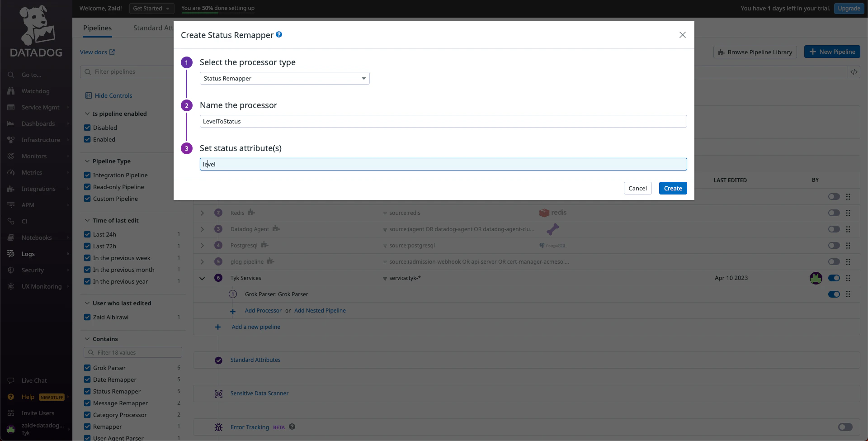Viewport: 868px width, 441px height.
Task: Open the View docs link
Action: pos(94,52)
